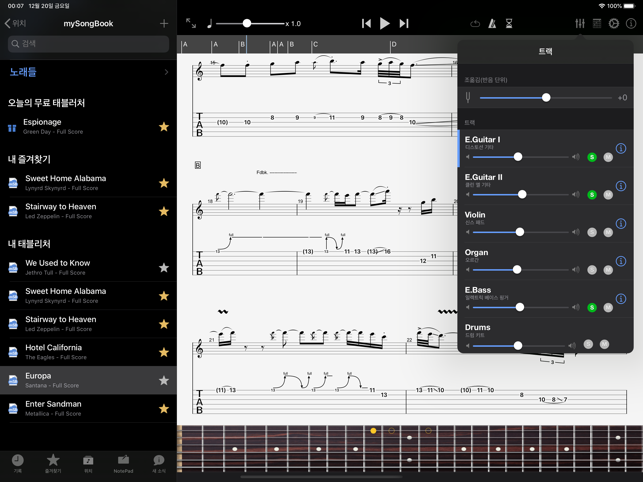Select the E.Bass track name
This screenshot has width=643, height=482.
(x=478, y=290)
